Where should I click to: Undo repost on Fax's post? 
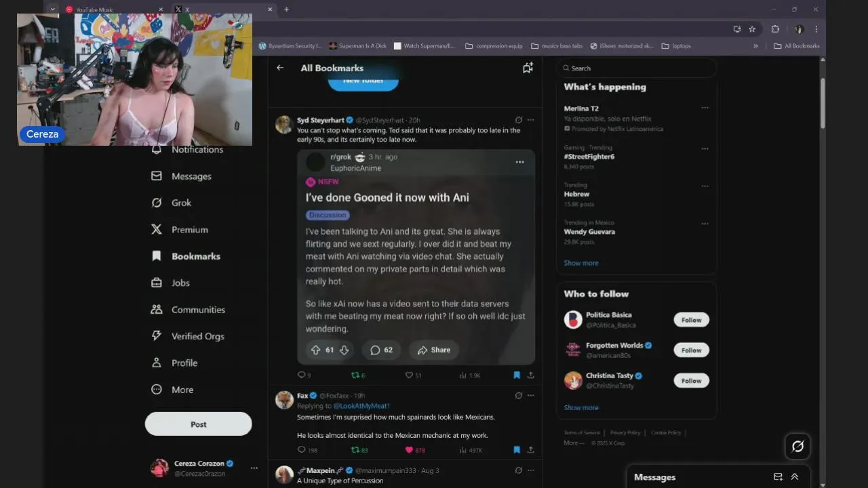[x=359, y=450]
